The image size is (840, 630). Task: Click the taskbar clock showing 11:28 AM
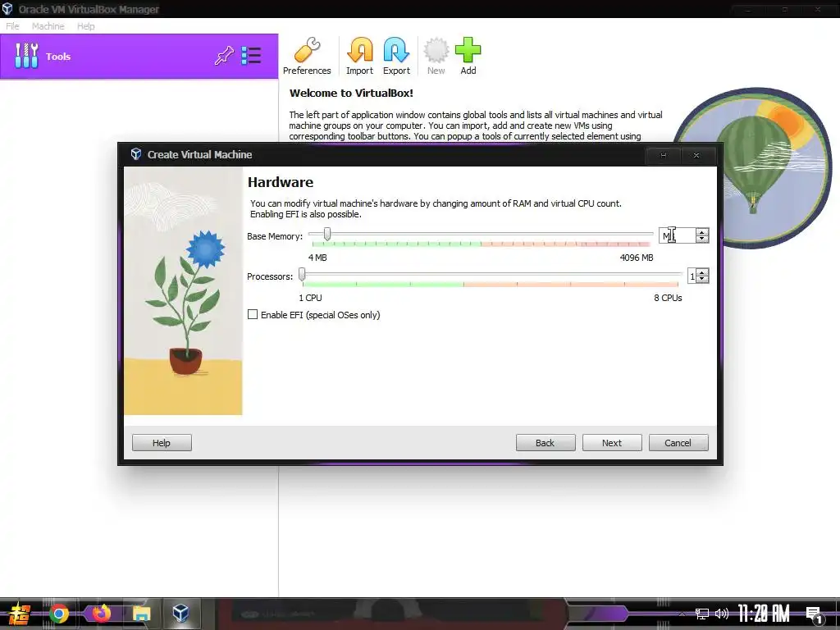point(764,614)
